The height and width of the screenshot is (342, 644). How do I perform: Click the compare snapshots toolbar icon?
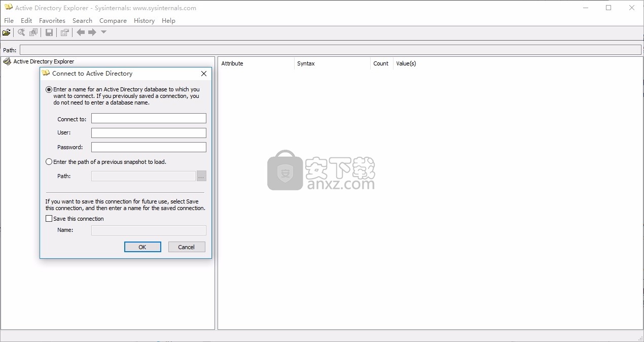(33, 32)
